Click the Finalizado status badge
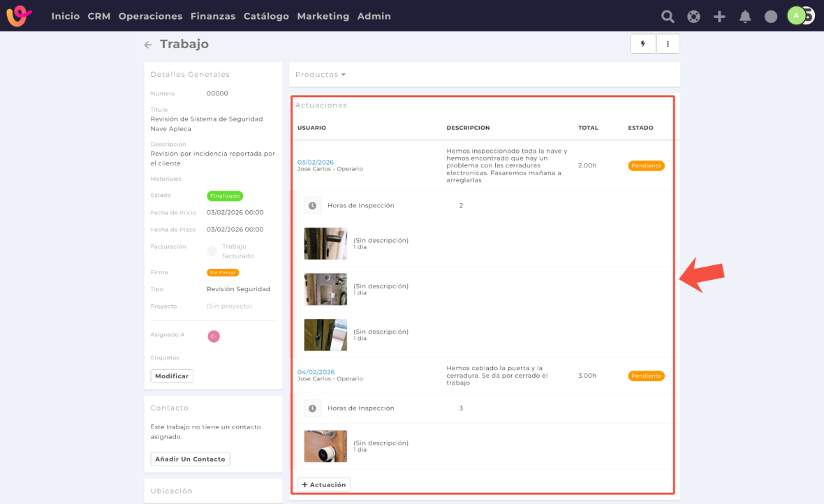824x504 pixels. click(225, 196)
